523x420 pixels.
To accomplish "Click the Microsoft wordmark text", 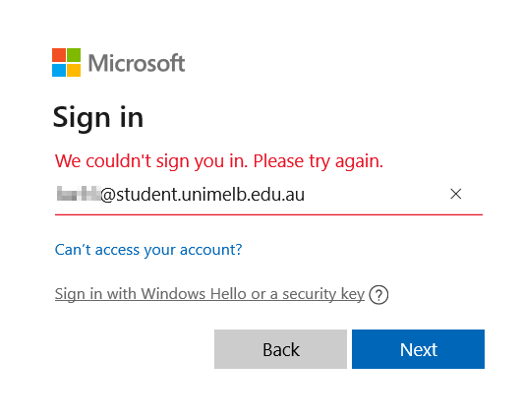I will pos(137,63).
